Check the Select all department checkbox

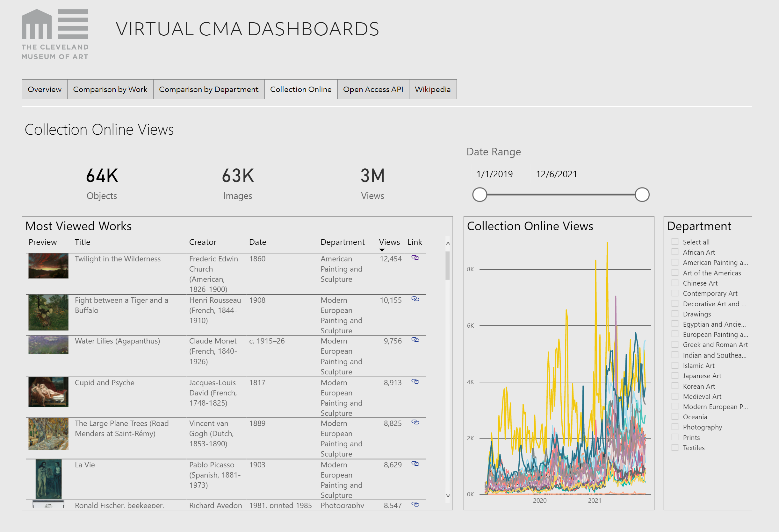pos(675,242)
